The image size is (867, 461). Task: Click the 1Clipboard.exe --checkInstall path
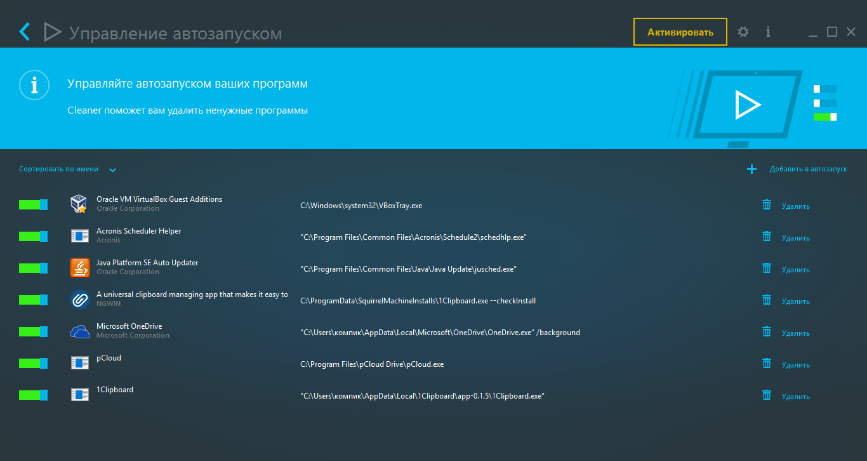(418, 301)
